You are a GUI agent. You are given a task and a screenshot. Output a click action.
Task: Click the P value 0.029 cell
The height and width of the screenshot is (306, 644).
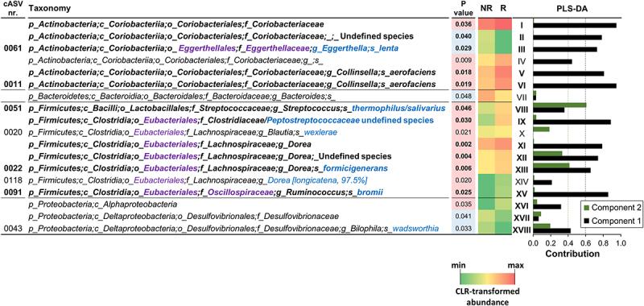[463, 49]
